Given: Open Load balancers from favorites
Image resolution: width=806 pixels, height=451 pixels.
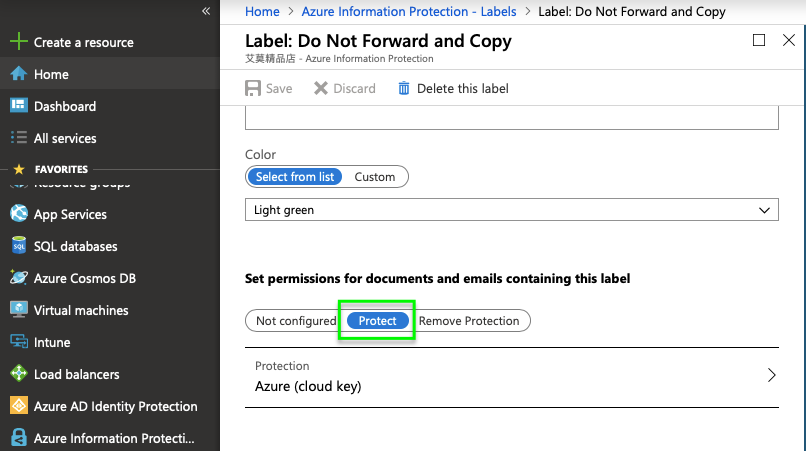Looking at the screenshot, I should click(x=77, y=374).
